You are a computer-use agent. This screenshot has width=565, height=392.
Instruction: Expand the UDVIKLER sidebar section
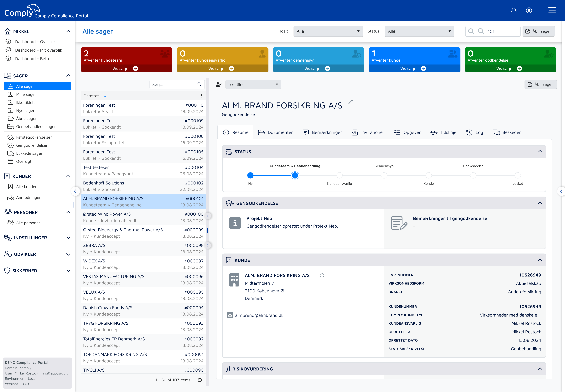[x=68, y=254]
